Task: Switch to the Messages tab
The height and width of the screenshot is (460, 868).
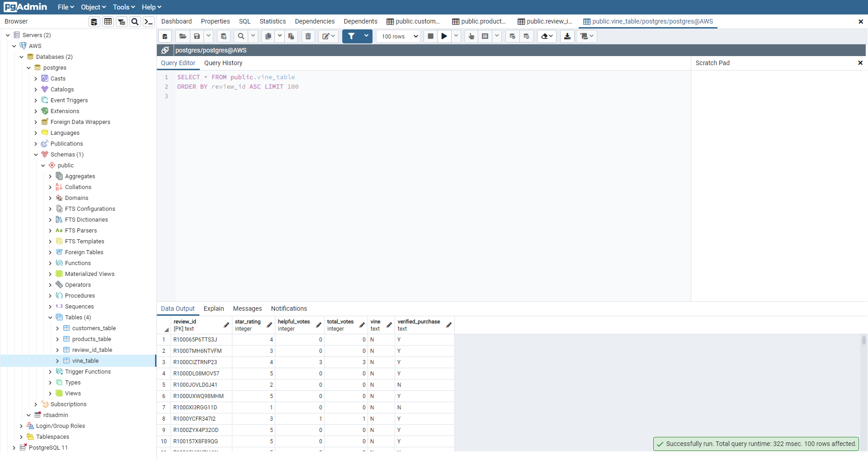Action: [247, 308]
